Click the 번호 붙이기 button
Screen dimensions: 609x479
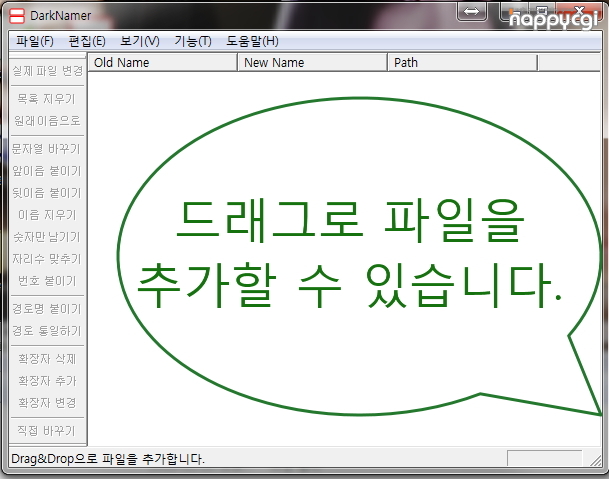pyautogui.click(x=47, y=280)
